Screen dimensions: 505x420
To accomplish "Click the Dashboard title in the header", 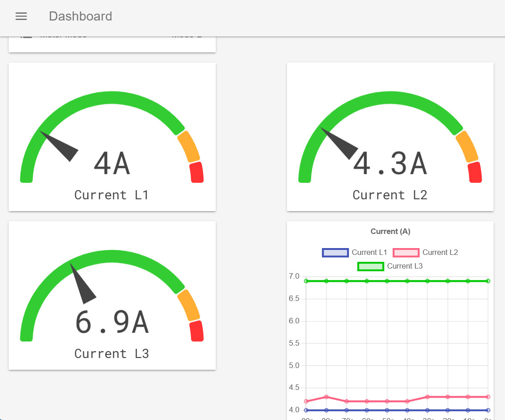I will point(80,16).
